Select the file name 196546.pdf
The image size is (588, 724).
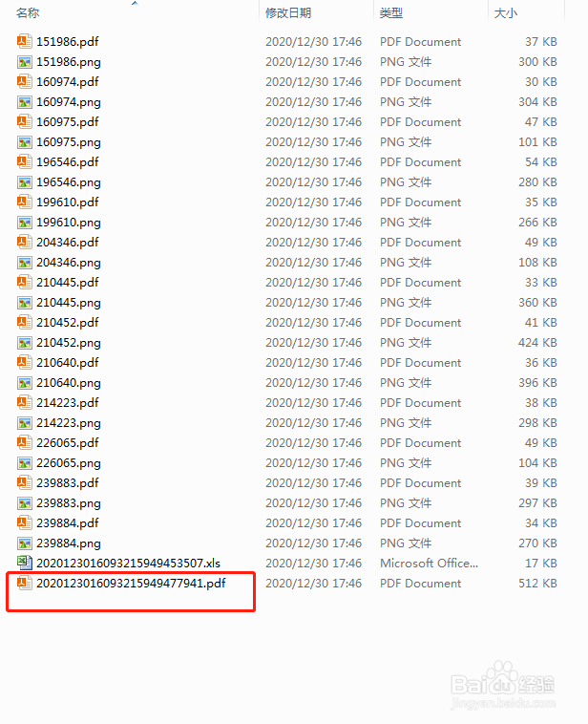click(x=68, y=162)
